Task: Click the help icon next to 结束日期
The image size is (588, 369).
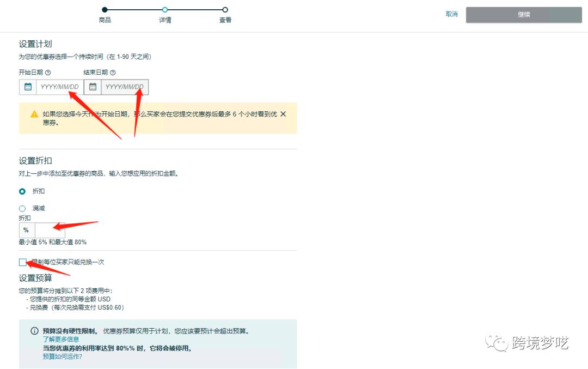Action: 112,72
